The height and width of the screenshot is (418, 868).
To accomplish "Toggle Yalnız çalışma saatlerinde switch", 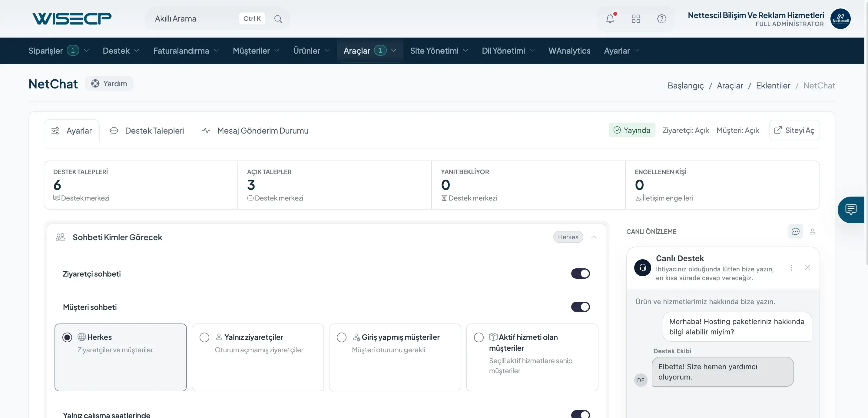I will click(580, 414).
